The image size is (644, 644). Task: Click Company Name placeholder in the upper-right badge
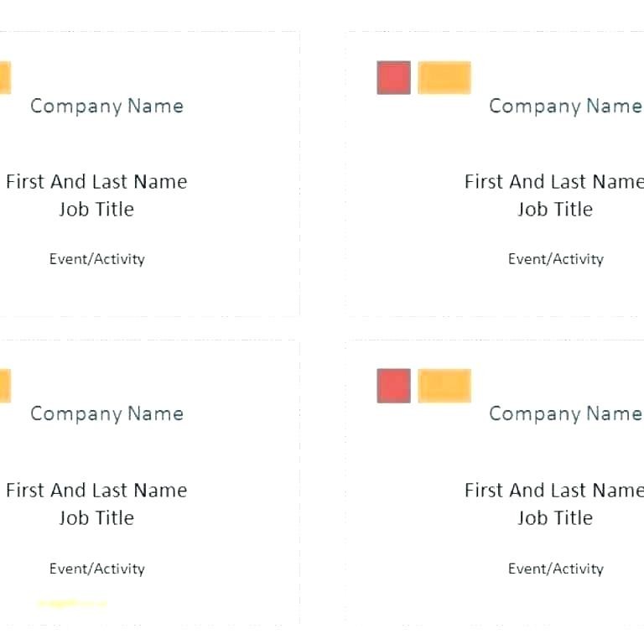(565, 106)
